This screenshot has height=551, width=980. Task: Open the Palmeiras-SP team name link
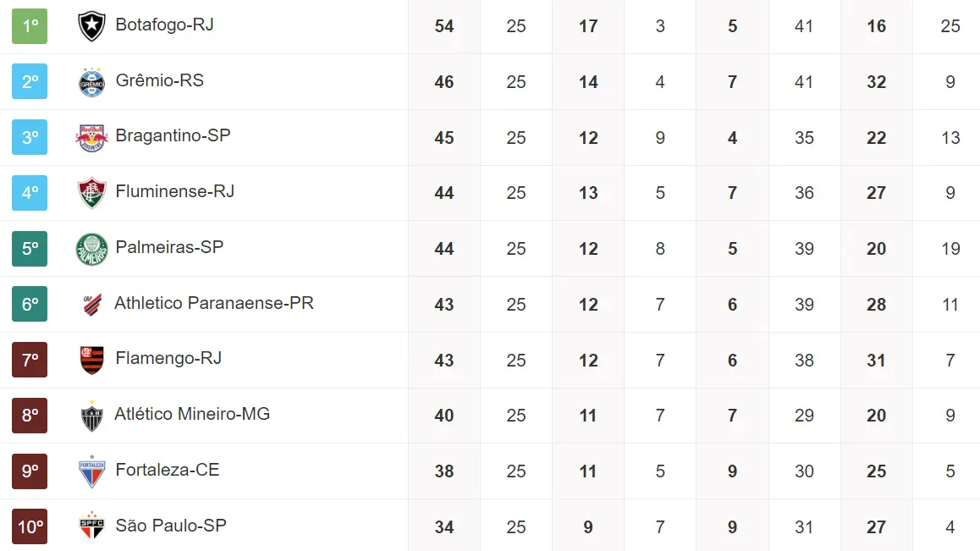[x=169, y=247]
